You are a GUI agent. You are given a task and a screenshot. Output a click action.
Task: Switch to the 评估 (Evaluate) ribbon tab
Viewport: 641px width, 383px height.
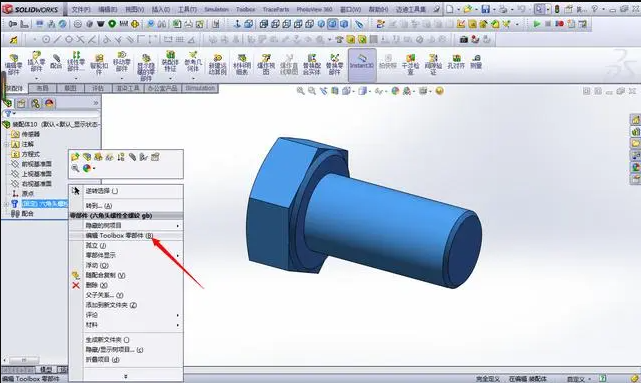point(98,88)
